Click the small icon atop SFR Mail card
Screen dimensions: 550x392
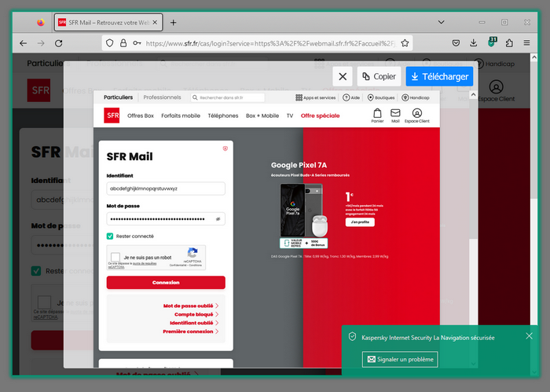225,148
